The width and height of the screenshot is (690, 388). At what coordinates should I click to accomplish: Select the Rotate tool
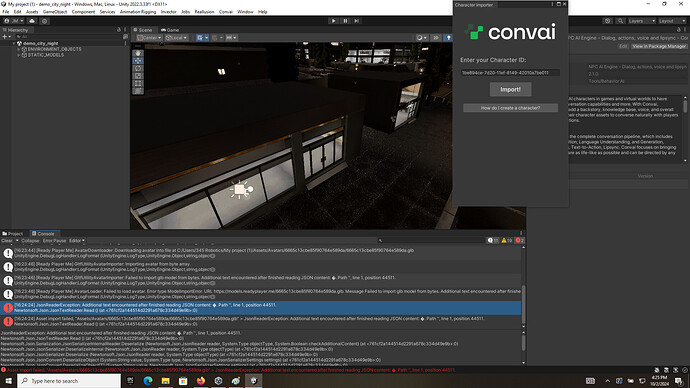pos(138,68)
